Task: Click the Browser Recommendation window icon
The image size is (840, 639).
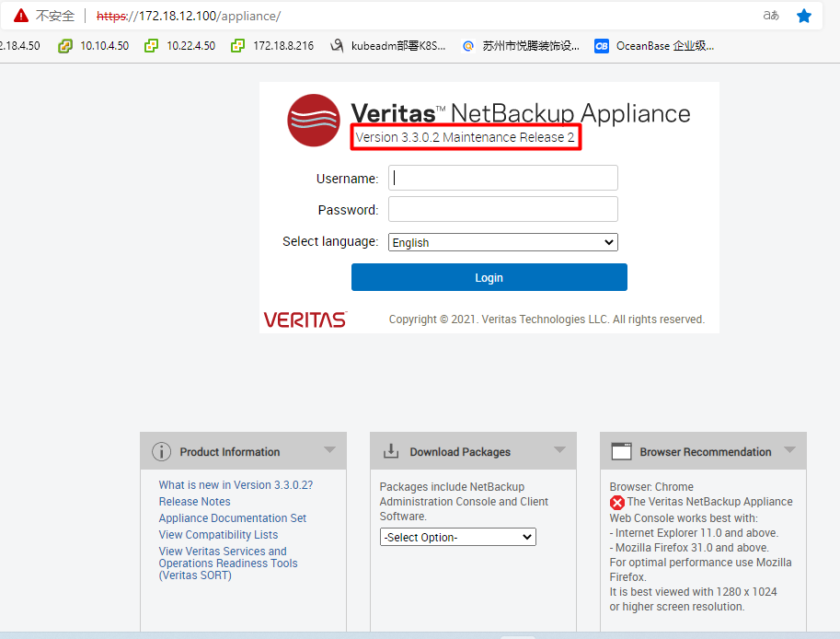Action: 621,451
